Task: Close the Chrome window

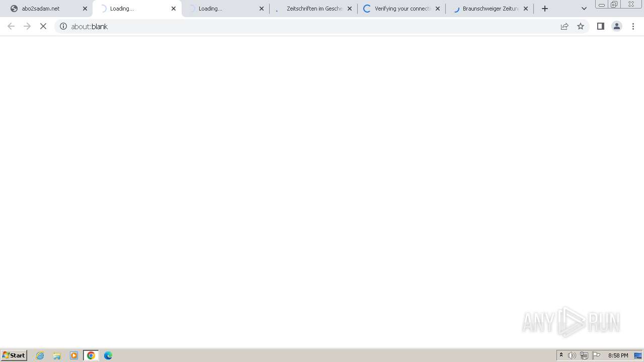Action: (631, 5)
